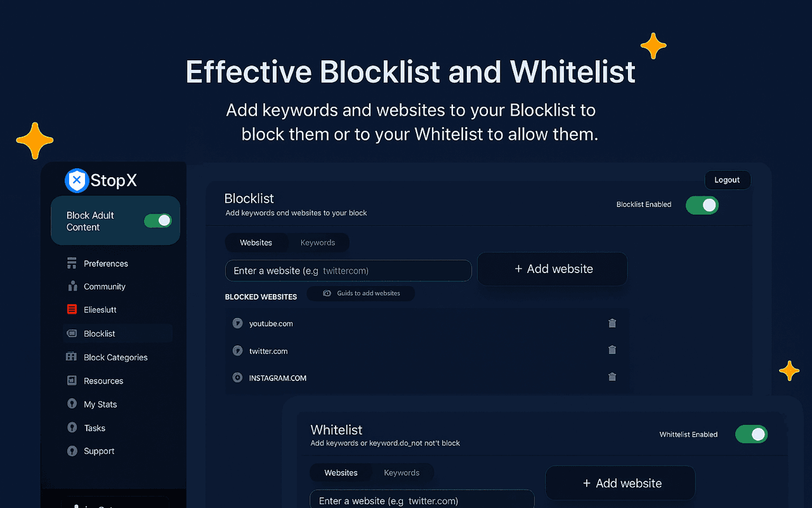This screenshot has height=508, width=812.
Task: Click the Logout button
Action: click(x=727, y=180)
